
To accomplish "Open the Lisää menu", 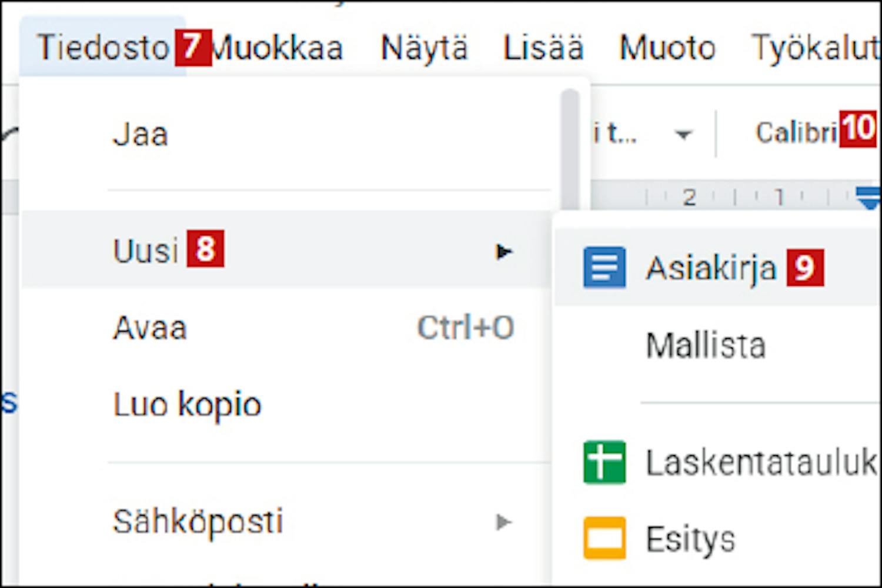I will (x=543, y=47).
